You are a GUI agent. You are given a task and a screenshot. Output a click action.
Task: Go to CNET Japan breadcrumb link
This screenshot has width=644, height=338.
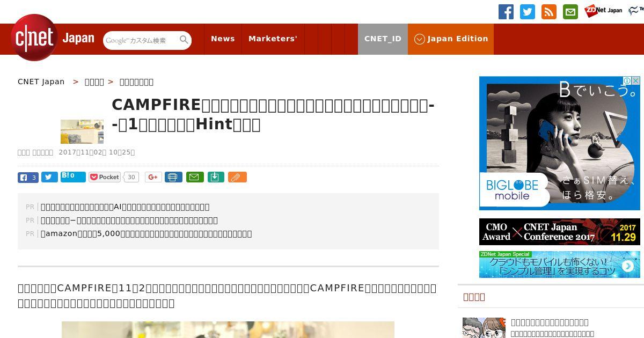pos(41,82)
